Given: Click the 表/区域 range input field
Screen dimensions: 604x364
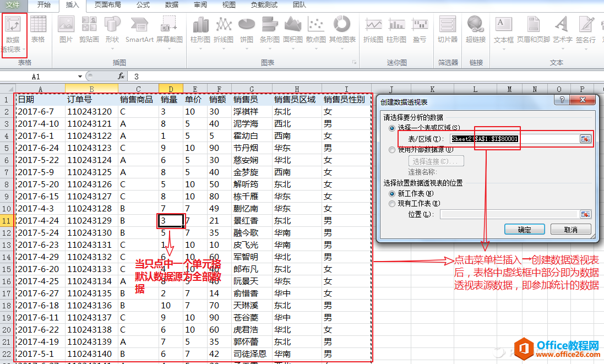Looking at the screenshot, I should pyautogui.click(x=514, y=139).
